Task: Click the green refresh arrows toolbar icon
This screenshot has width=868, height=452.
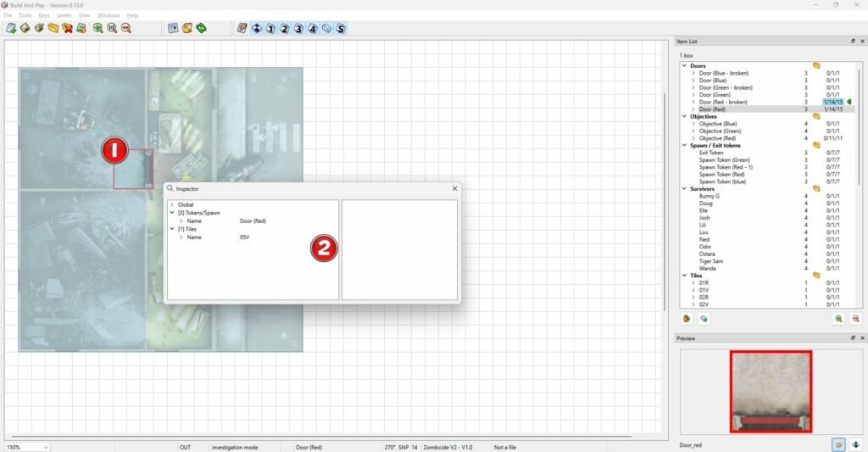Action: (202, 28)
